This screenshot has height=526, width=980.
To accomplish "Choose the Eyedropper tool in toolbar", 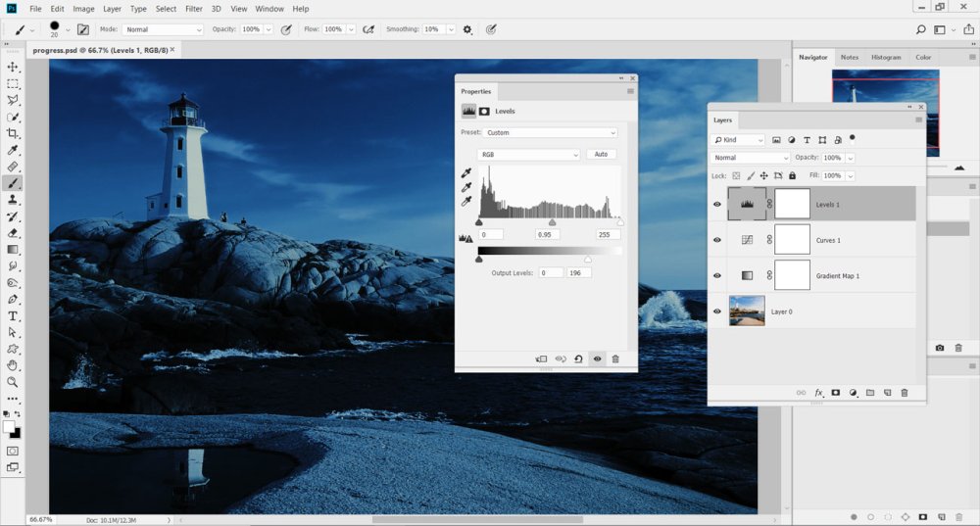I will click(13, 150).
